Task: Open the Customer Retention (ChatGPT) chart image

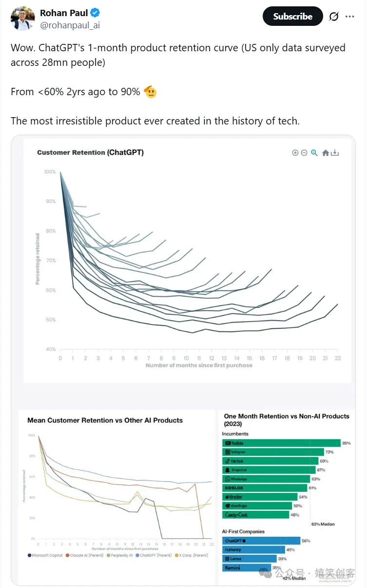Action: click(x=188, y=259)
